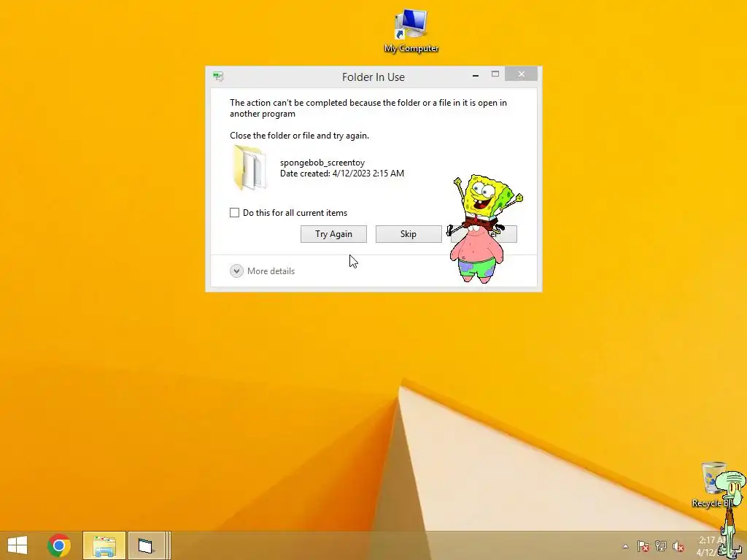Launch Google Chrome from taskbar
Screen dimensions: 747x560
tap(59, 545)
